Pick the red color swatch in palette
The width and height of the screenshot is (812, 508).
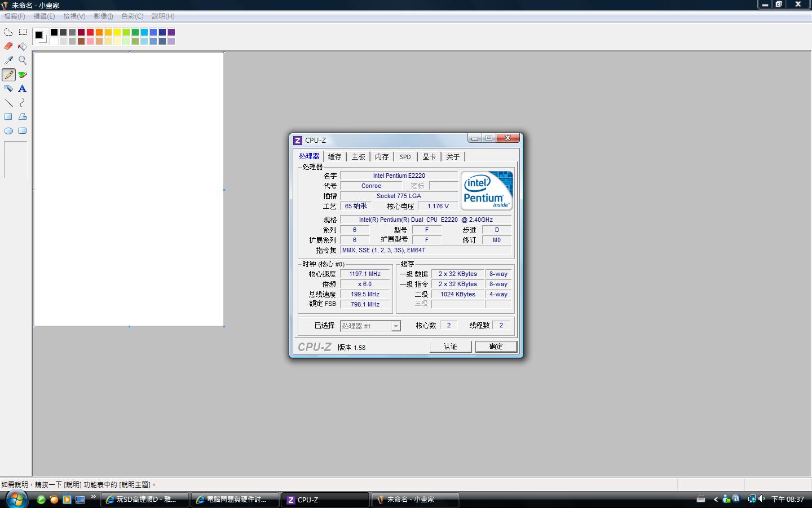(90, 32)
